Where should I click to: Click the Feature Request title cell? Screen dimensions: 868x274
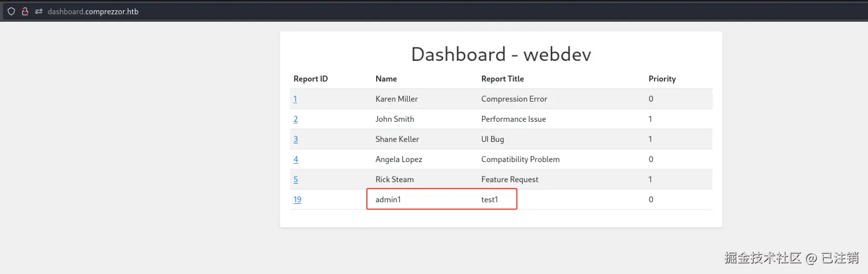point(509,180)
